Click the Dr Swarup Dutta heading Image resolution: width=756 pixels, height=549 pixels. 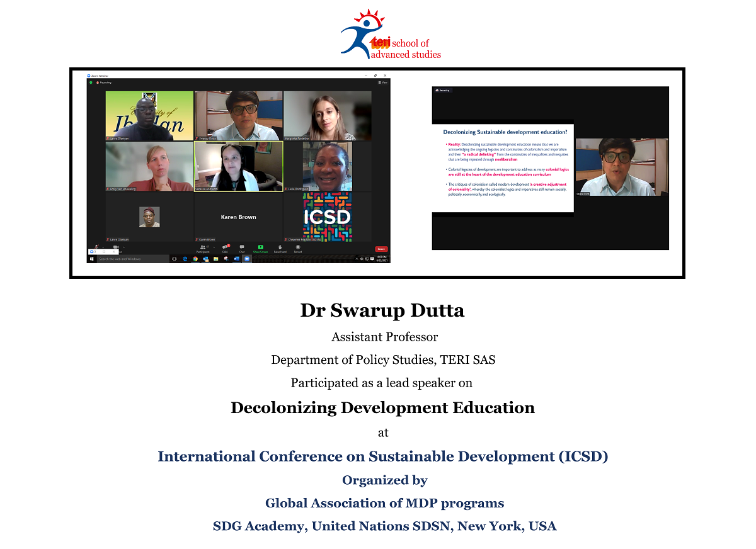(x=382, y=311)
